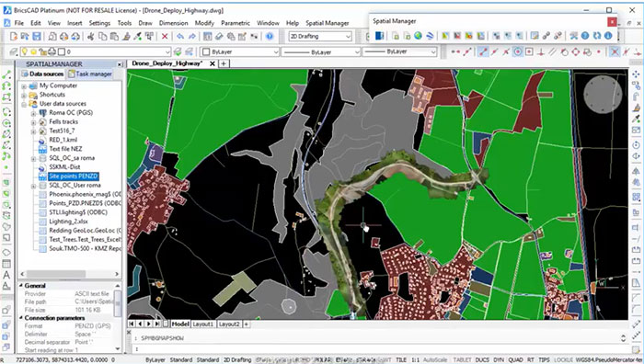644x364 pixels.
Task: Close the command line panel
Action: pyautogui.click(x=129, y=332)
